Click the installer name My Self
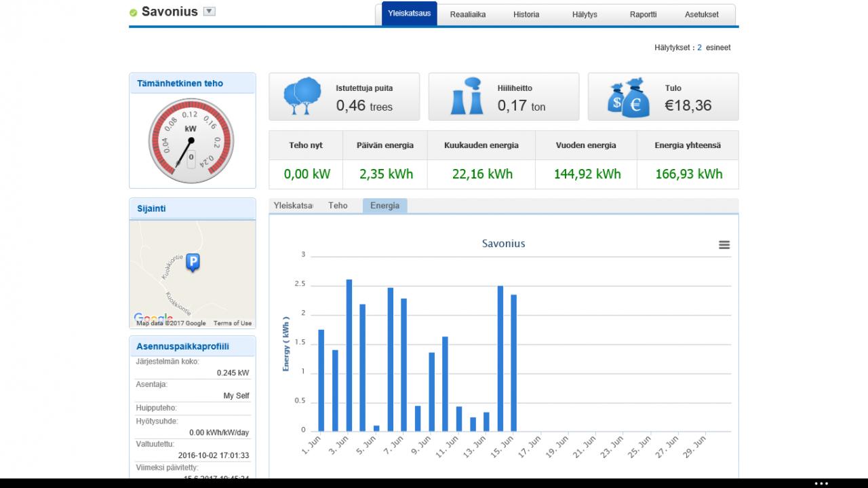This screenshot has width=868, height=488. 236,396
